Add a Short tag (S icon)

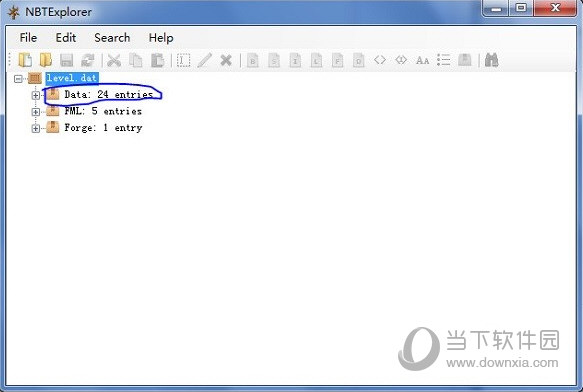(274, 60)
